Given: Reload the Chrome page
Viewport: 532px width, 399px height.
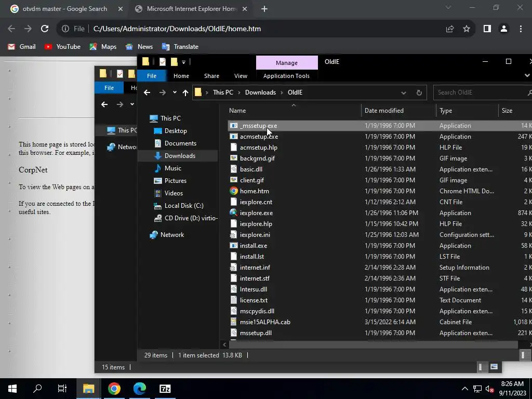Looking at the screenshot, I should pos(45,29).
